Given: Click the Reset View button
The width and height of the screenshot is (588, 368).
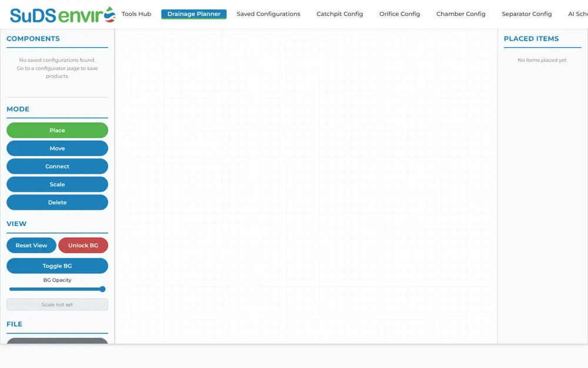Looking at the screenshot, I should (x=32, y=245).
